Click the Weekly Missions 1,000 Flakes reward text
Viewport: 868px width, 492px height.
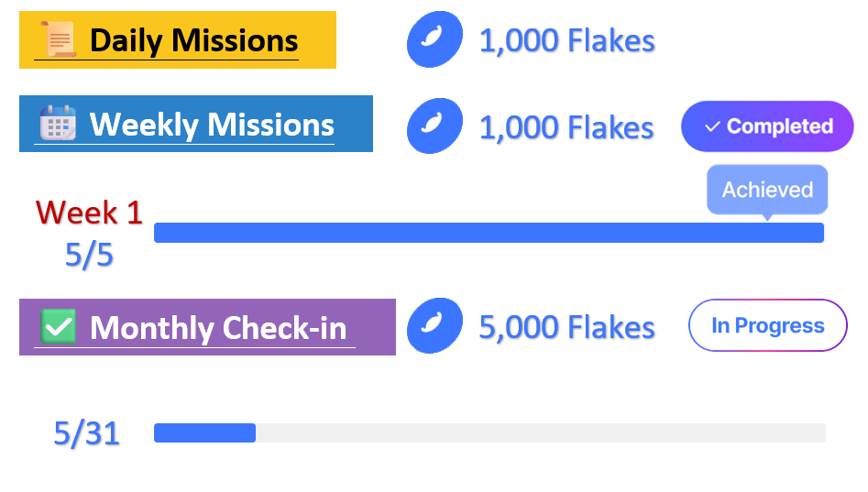click(566, 127)
